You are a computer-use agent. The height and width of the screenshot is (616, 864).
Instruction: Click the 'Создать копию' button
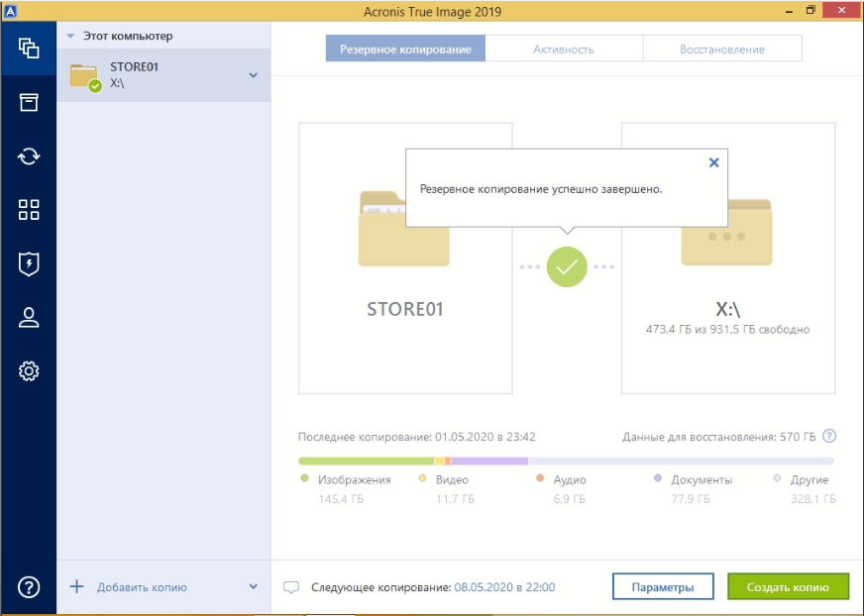[x=788, y=587]
